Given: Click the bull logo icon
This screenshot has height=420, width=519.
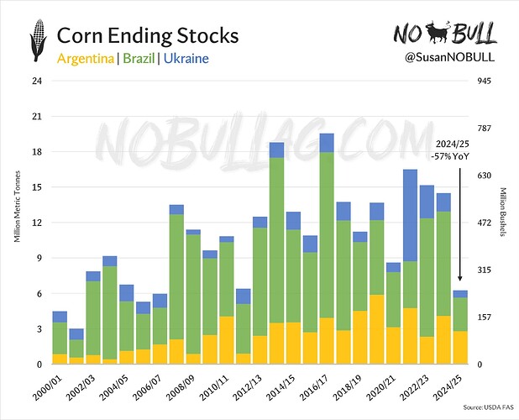Looking at the screenshot, I should click(437, 32).
